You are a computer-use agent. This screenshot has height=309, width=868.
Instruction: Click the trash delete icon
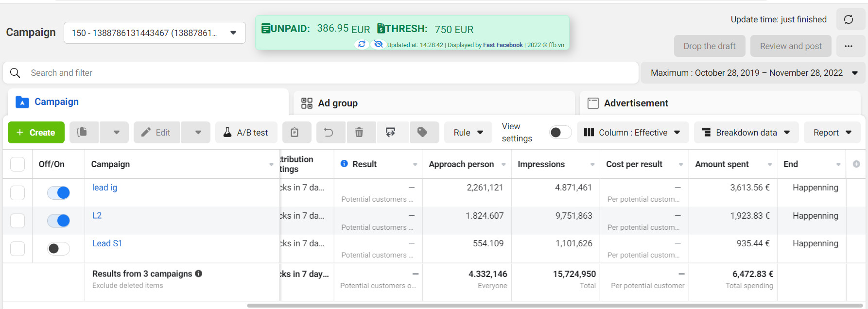click(359, 132)
